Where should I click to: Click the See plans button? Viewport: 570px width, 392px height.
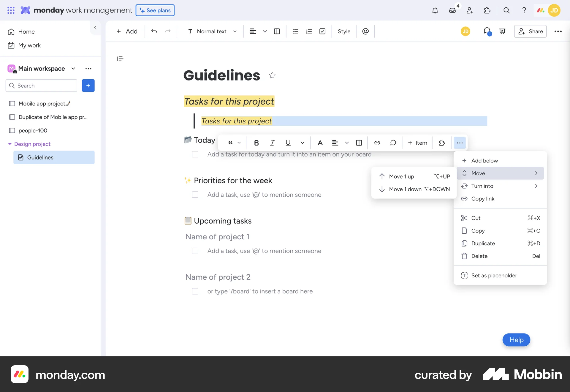pyautogui.click(x=155, y=10)
